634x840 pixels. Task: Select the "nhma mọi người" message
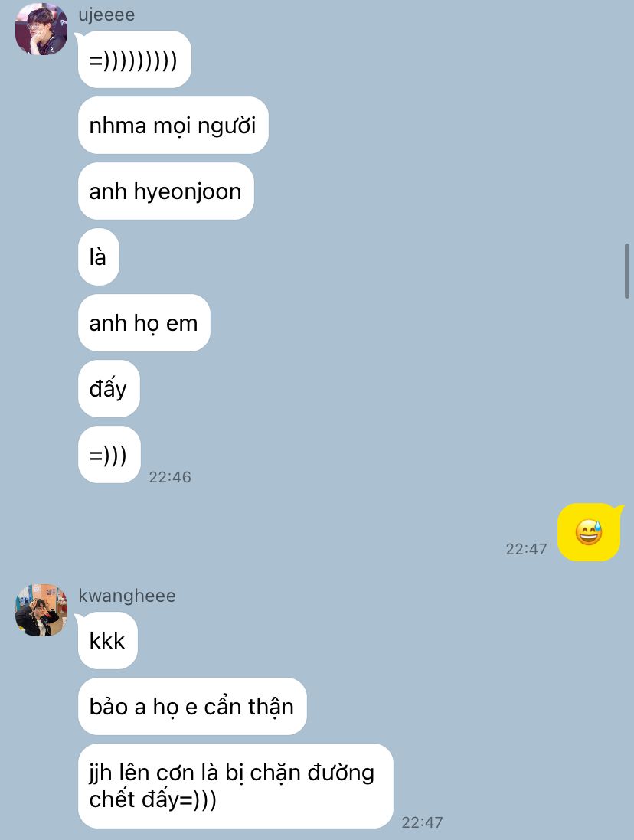coord(173,126)
